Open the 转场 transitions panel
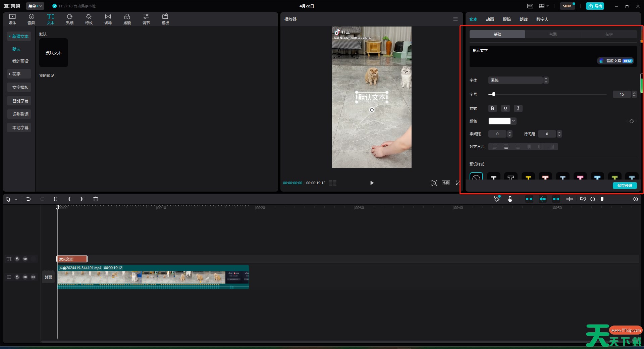The height and width of the screenshot is (349, 644). click(108, 19)
